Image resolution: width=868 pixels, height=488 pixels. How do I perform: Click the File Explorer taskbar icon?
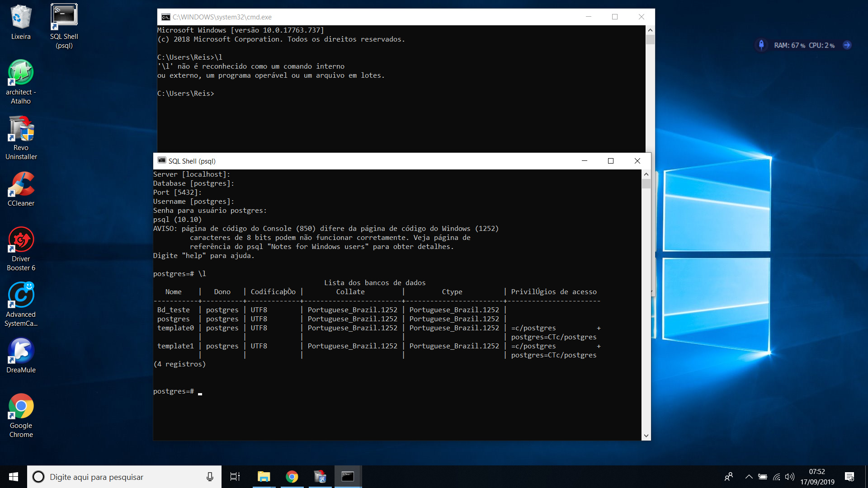(264, 477)
